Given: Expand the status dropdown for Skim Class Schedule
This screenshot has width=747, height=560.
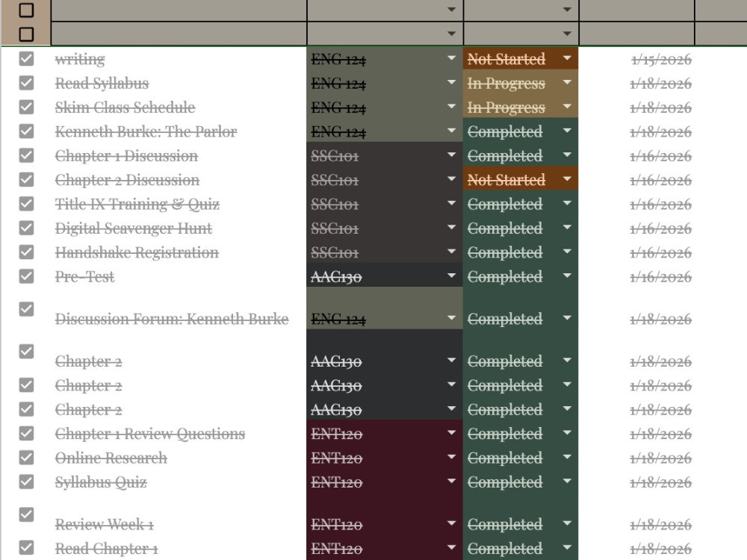Looking at the screenshot, I should (567, 106).
